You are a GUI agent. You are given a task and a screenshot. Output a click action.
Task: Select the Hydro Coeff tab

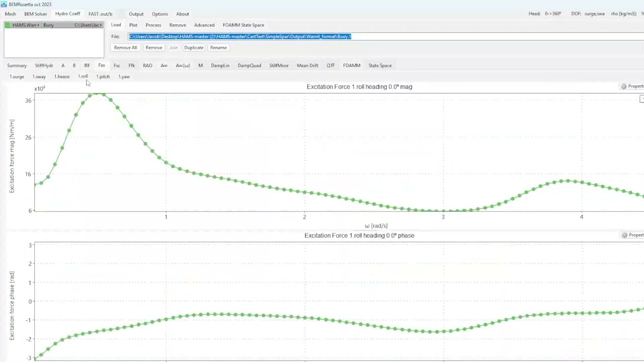click(67, 14)
